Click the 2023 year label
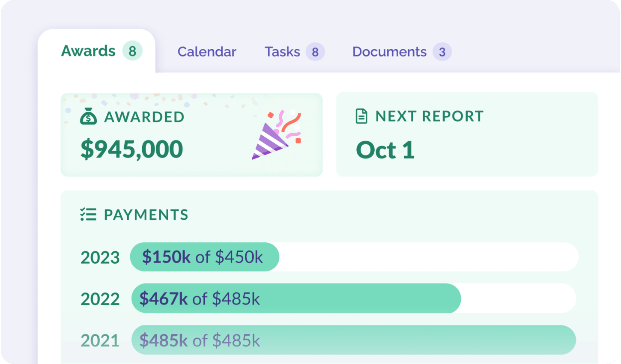This screenshot has height=364, width=621. point(100,257)
